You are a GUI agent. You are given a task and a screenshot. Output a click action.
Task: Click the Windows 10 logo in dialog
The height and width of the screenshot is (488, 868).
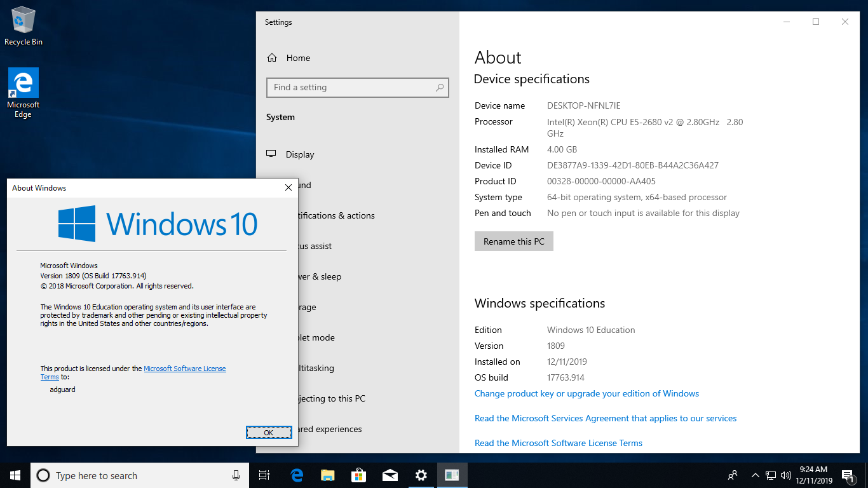click(x=158, y=224)
